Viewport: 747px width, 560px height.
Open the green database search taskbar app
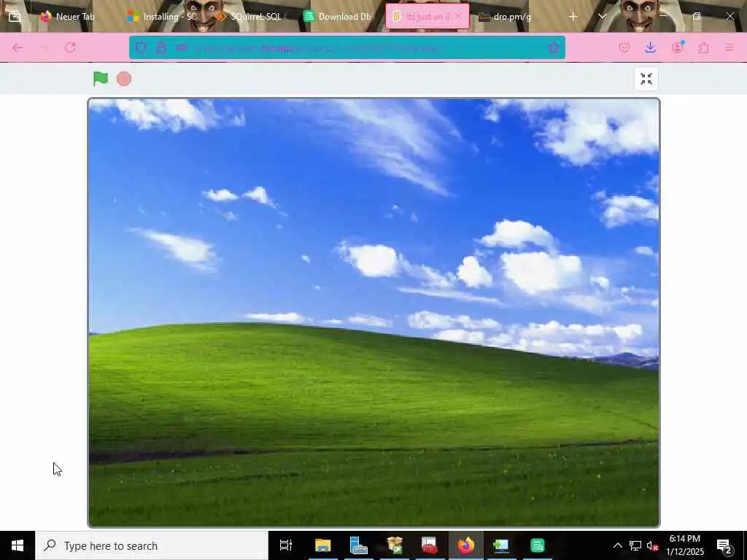pos(538,545)
